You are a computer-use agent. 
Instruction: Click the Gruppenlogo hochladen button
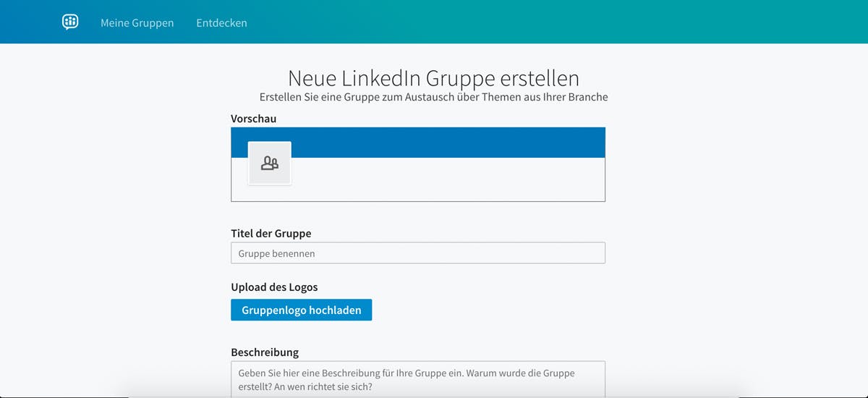coord(302,310)
